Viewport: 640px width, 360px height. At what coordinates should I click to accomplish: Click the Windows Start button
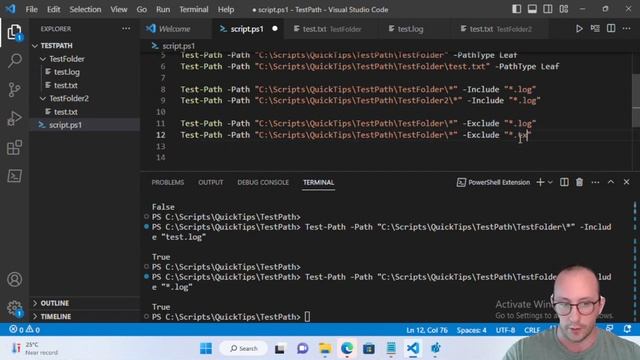pyautogui.click(x=206, y=348)
